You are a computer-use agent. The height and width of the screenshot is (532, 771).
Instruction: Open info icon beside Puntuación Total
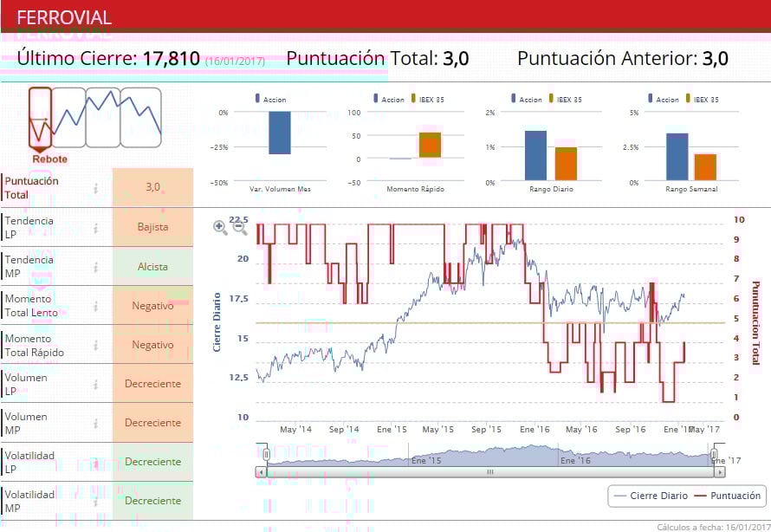pyautogui.click(x=96, y=188)
